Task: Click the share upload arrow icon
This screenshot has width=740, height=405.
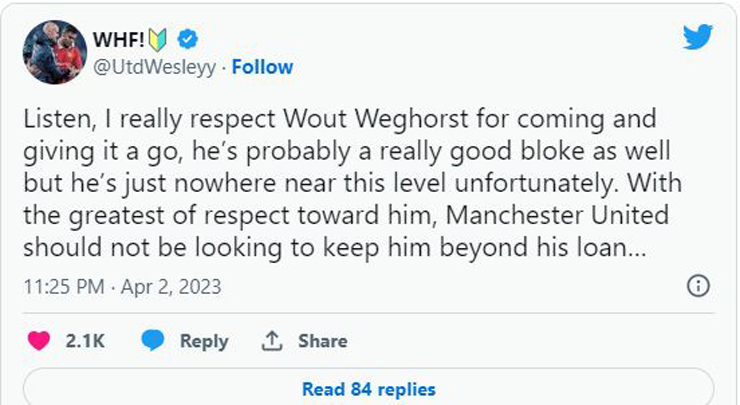Action: [271, 341]
